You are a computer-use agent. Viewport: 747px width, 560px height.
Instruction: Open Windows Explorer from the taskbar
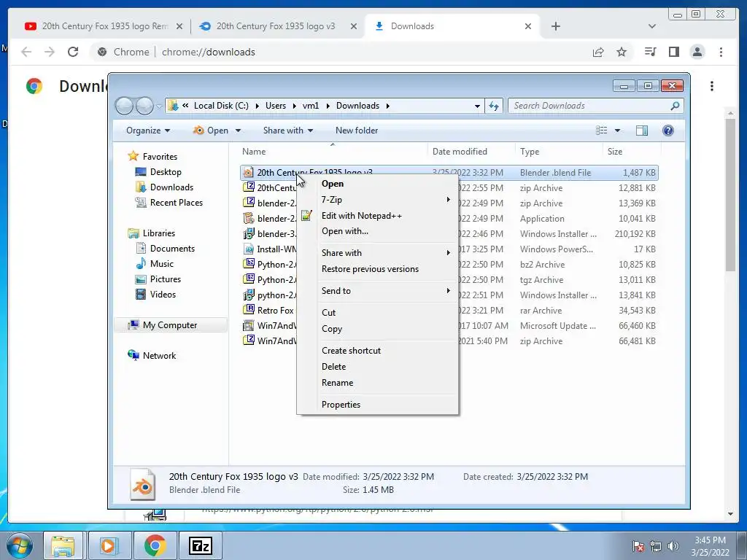click(x=63, y=545)
